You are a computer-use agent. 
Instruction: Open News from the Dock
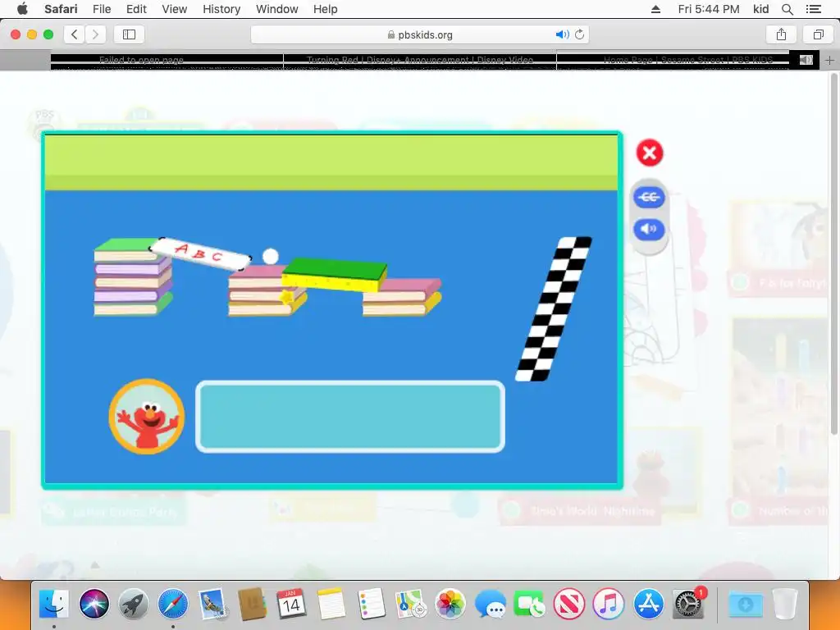(569, 605)
